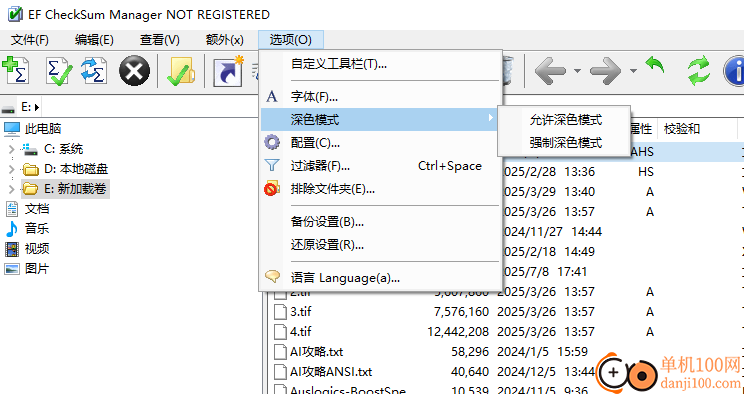Viewport: 744px width, 394px height.
Task: Click the size 58,296 cell
Action: (x=470, y=352)
